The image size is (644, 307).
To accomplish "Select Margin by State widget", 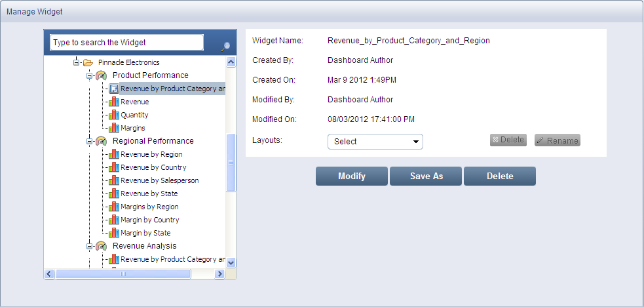I will [x=145, y=233].
